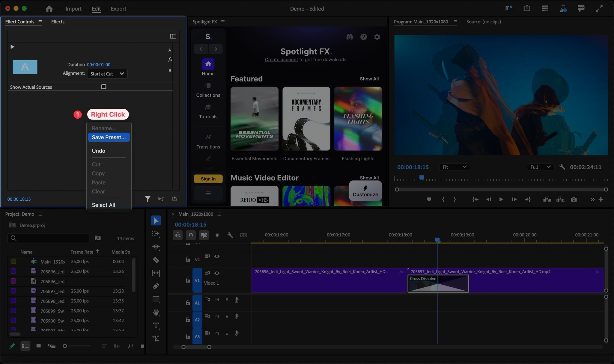
Task: Expand the transition preview play triangle
Action: pyautogui.click(x=12, y=47)
